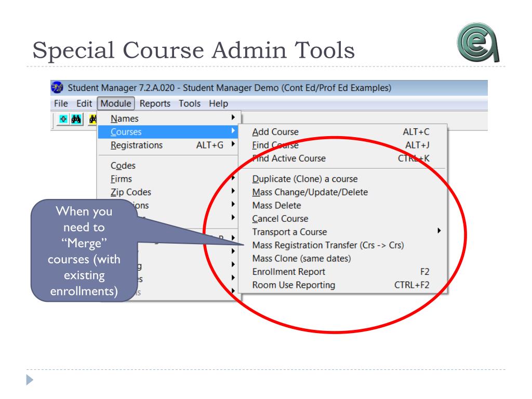
Task: Choose Mass Change/Update/Delete
Action: pyautogui.click(x=343, y=192)
